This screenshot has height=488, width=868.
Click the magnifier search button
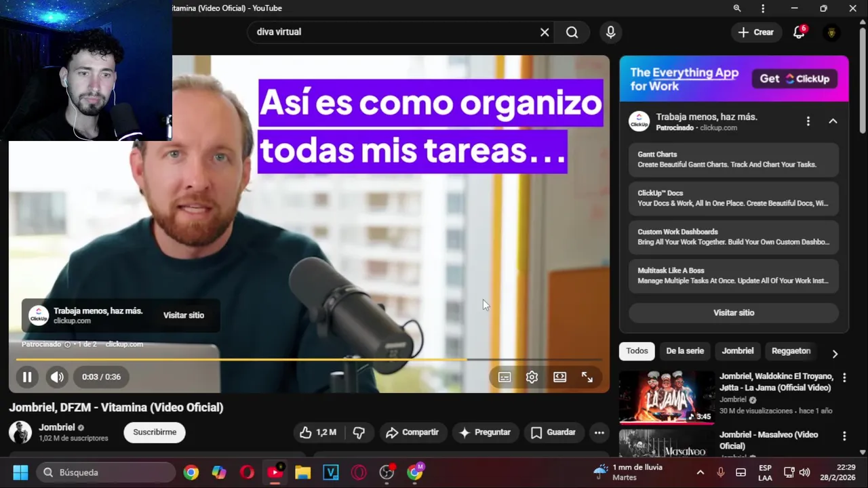coord(572,32)
